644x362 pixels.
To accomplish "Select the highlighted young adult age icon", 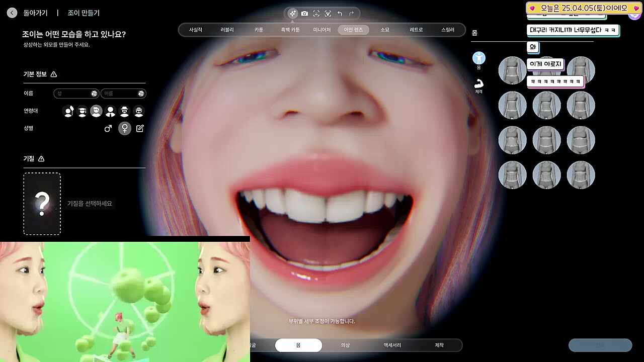I will tap(96, 111).
